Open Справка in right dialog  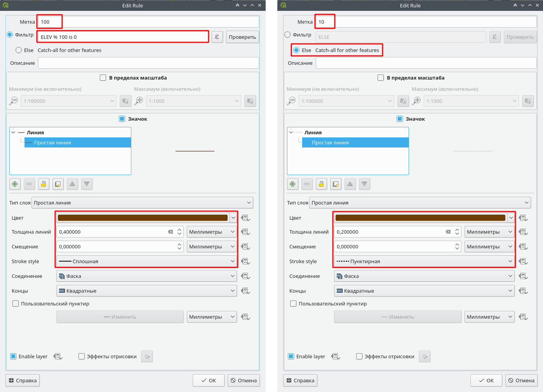[x=300, y=380]
